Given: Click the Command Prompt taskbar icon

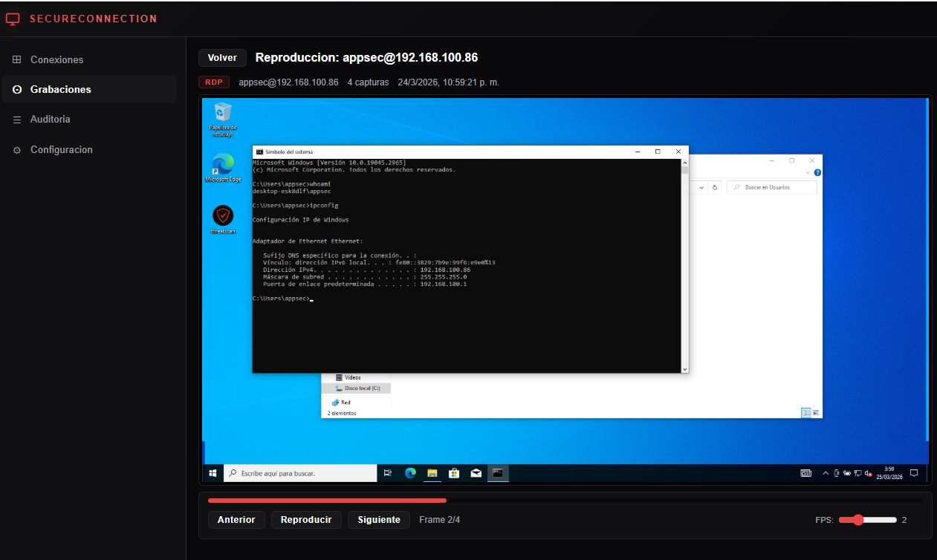Looking at the screenshot, I should click(498, 473).
